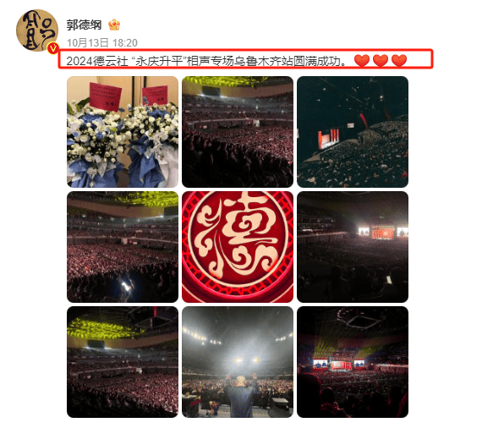Viewport: 504px width, 428px height.
Task: Open the bottom-right photo with stage screens
Action: click(x=353, y=362)
